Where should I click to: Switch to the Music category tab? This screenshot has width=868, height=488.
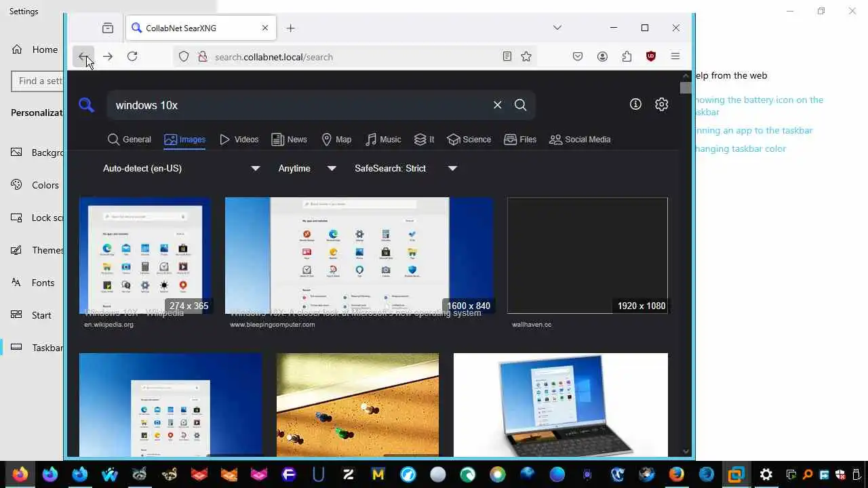[383, 140]
